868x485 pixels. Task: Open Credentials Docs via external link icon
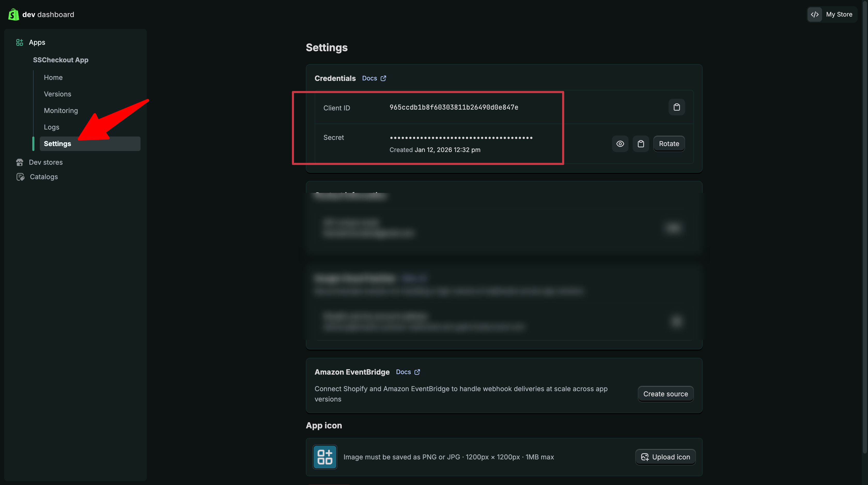pyautogui.click(x=383, y=78)
